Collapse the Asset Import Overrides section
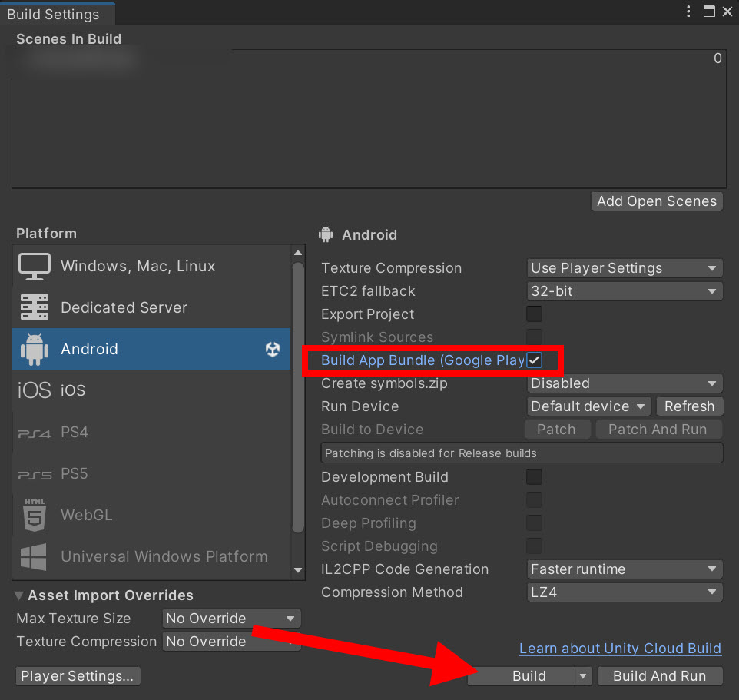 point(19,595)
